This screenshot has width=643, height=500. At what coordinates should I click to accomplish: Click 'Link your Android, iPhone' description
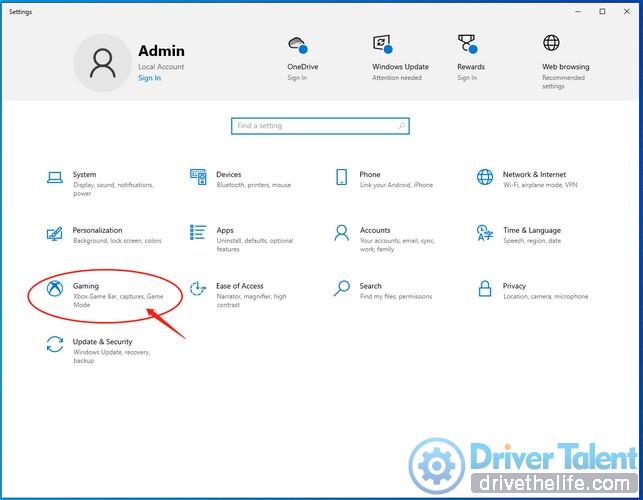[396, 185]
